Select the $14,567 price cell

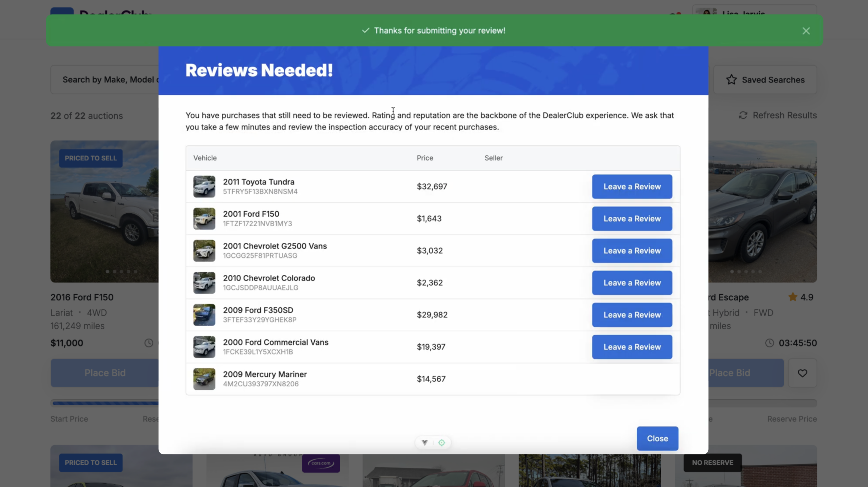pyautogui.click(x=431, y=379)
